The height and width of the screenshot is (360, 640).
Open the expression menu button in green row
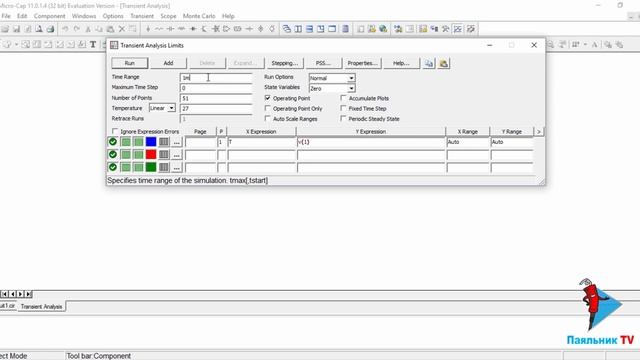pos(176,167)
